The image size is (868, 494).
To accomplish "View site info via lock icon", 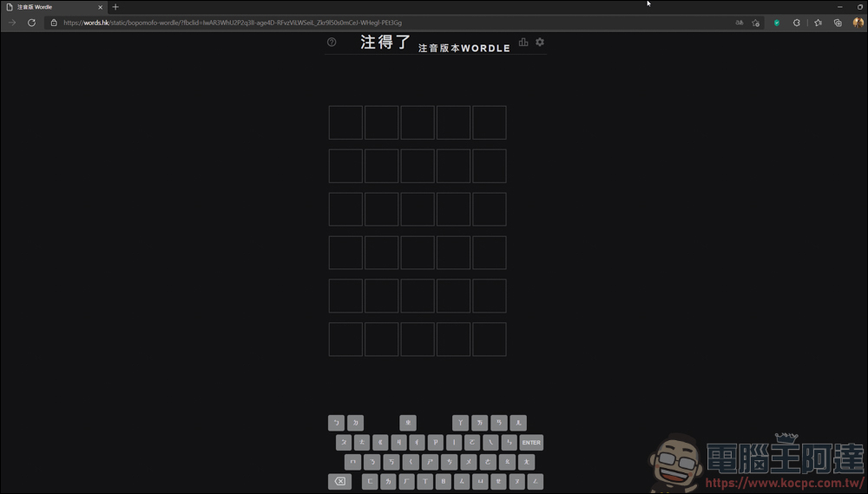I will (54, 23).
